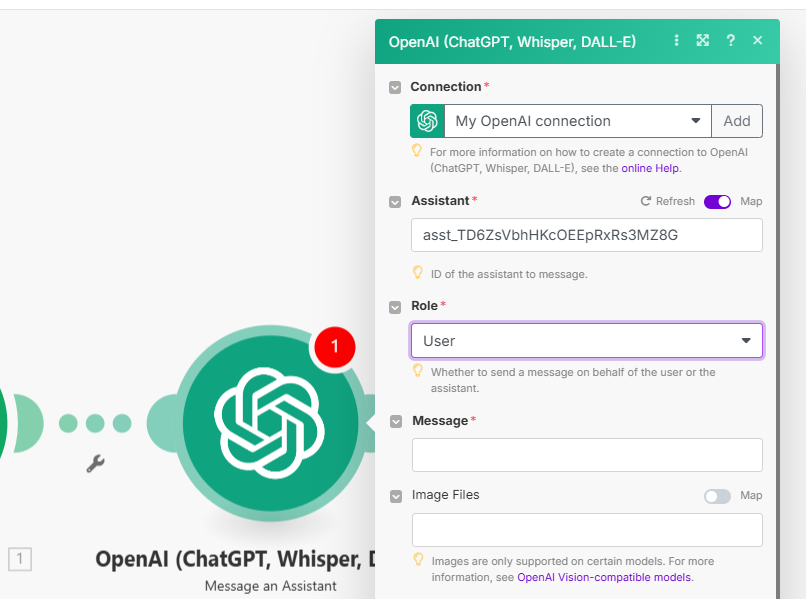Expand the OpenAI panel to fullscreen

click(703, 40)
